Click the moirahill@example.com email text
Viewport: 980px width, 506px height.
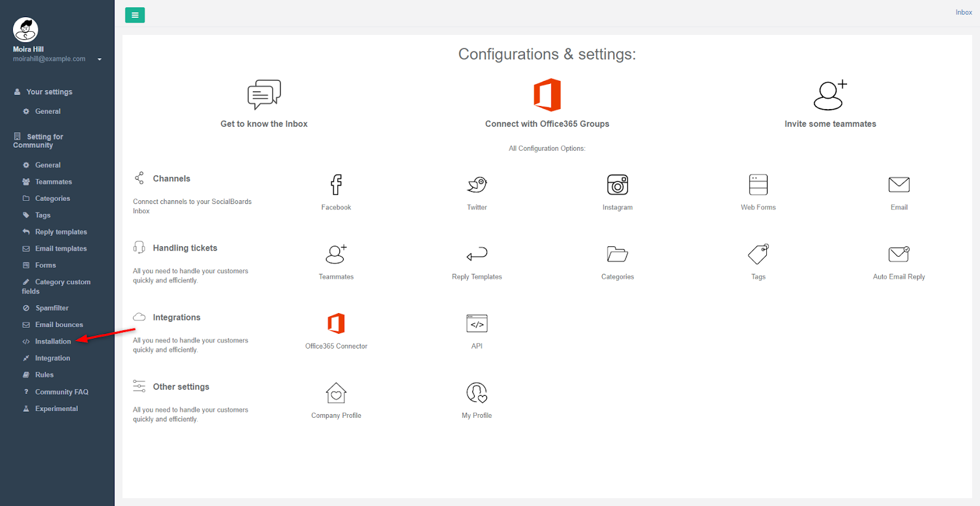point(49,59)
